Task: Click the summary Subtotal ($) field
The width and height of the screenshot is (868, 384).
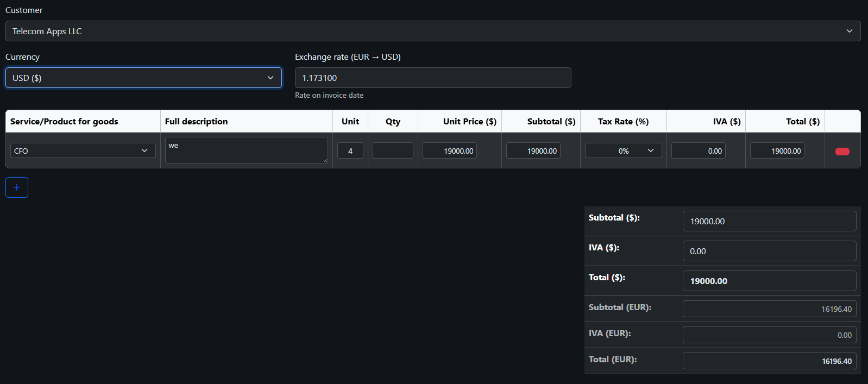Action: point(769,221)
